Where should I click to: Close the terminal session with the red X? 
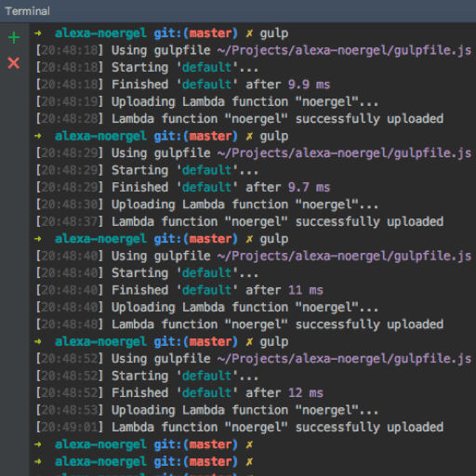14,63
